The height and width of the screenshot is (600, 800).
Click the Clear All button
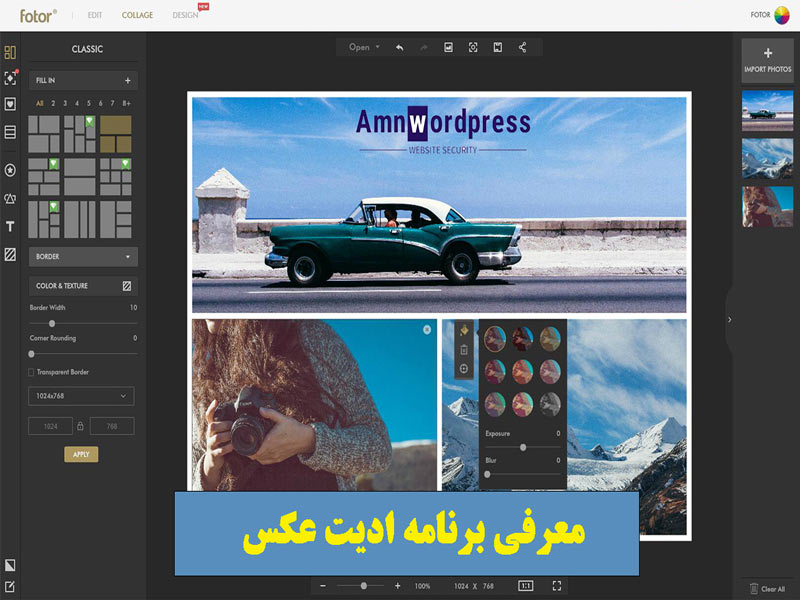tap(768, 589)
